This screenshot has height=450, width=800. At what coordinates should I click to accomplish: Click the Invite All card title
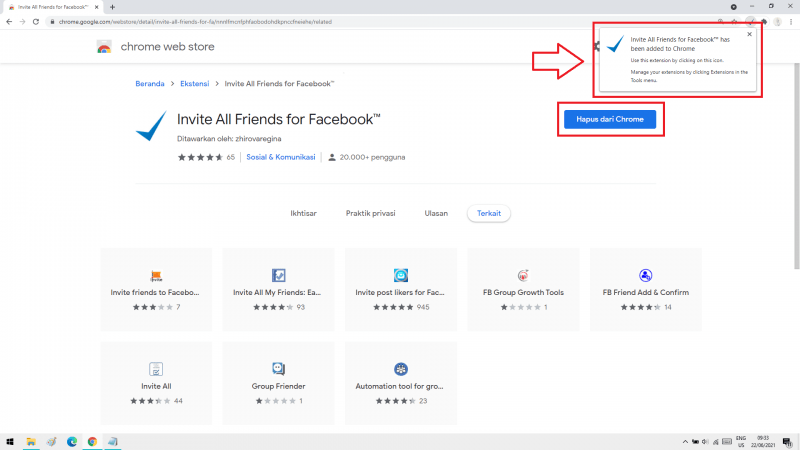point(156,386)
